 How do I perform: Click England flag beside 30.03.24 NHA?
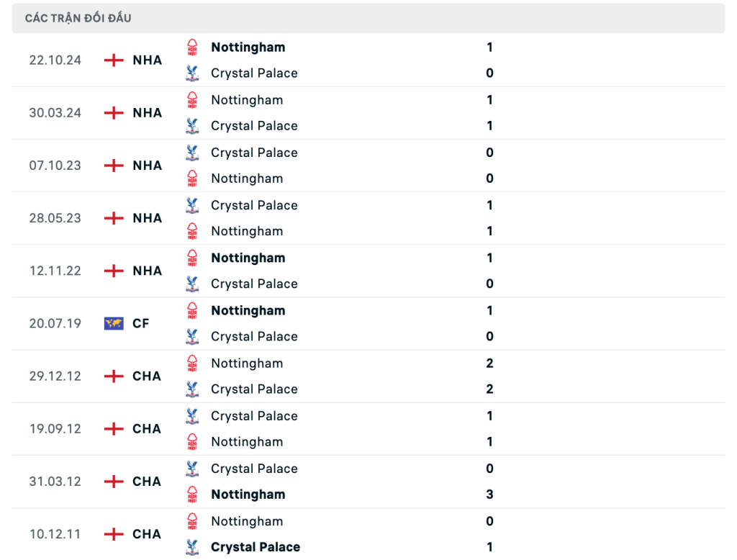click(x=114, y=113)
